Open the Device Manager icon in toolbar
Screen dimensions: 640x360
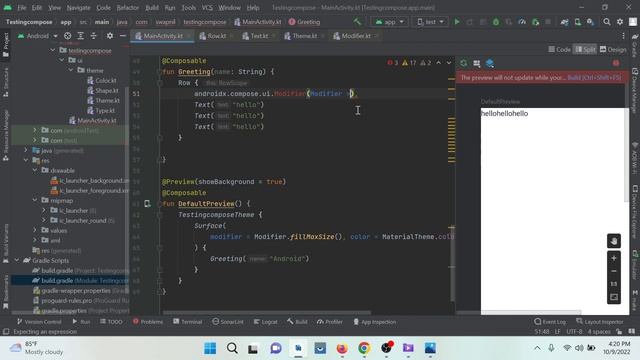[x=578, y=22]
